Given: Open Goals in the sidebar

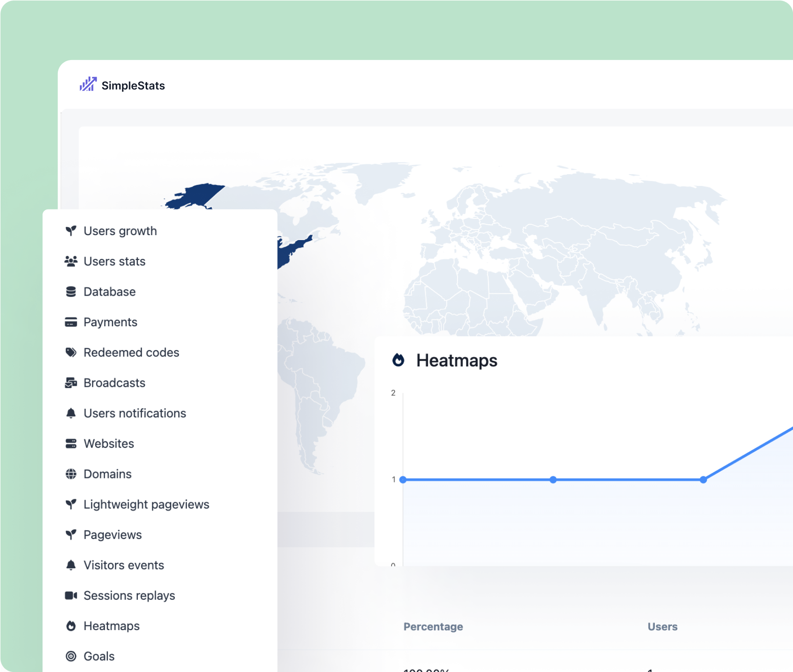Looking at the screenshot, I should click(99, 656).
